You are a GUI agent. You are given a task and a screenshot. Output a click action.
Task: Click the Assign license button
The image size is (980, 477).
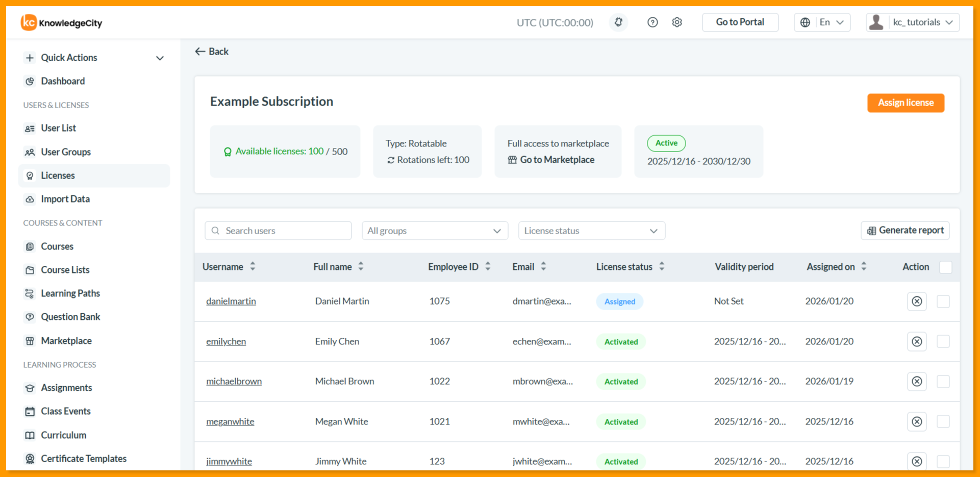906,103
